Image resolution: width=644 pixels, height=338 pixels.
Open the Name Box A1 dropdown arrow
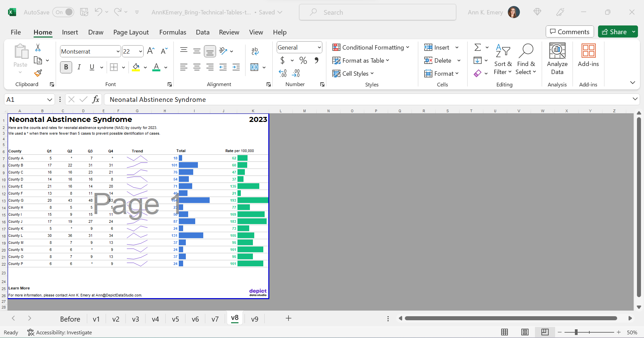(50, 99)
